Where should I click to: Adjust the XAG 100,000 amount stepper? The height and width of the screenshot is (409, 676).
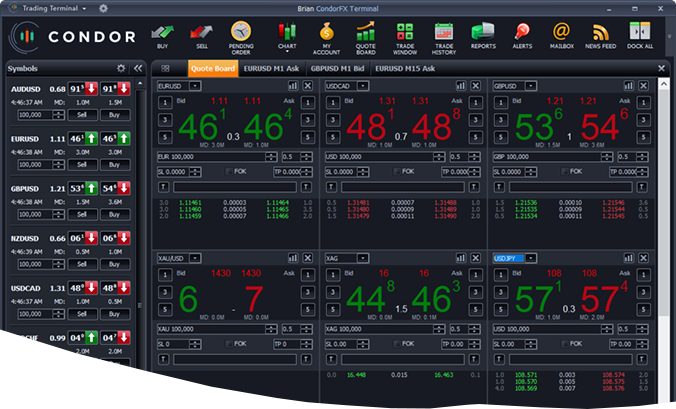[x=439, y=329]
